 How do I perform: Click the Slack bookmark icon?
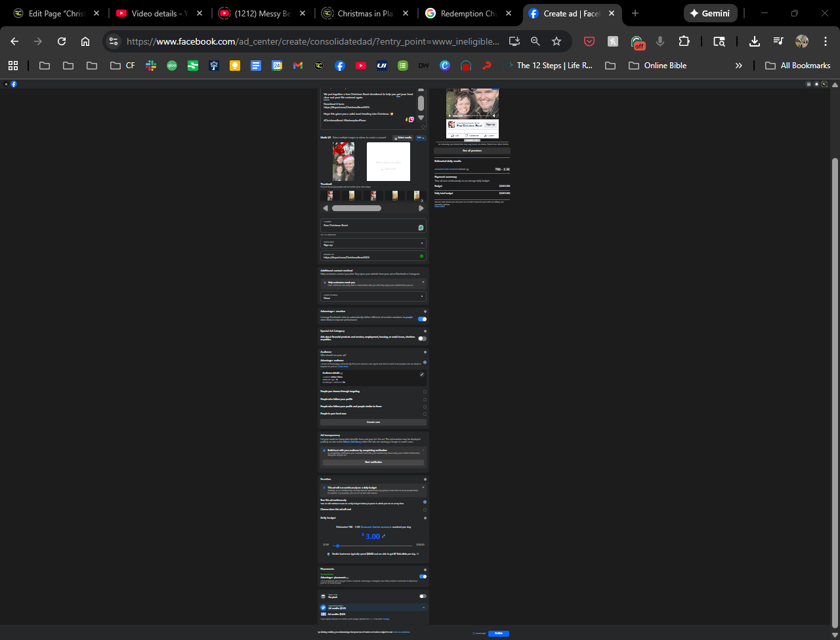pos(151,66)
